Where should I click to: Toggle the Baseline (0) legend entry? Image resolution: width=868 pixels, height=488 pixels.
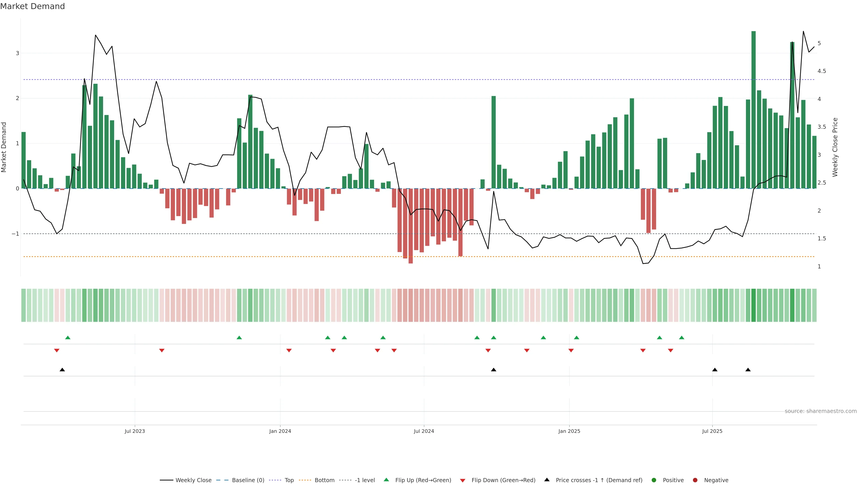coord(248,480)
